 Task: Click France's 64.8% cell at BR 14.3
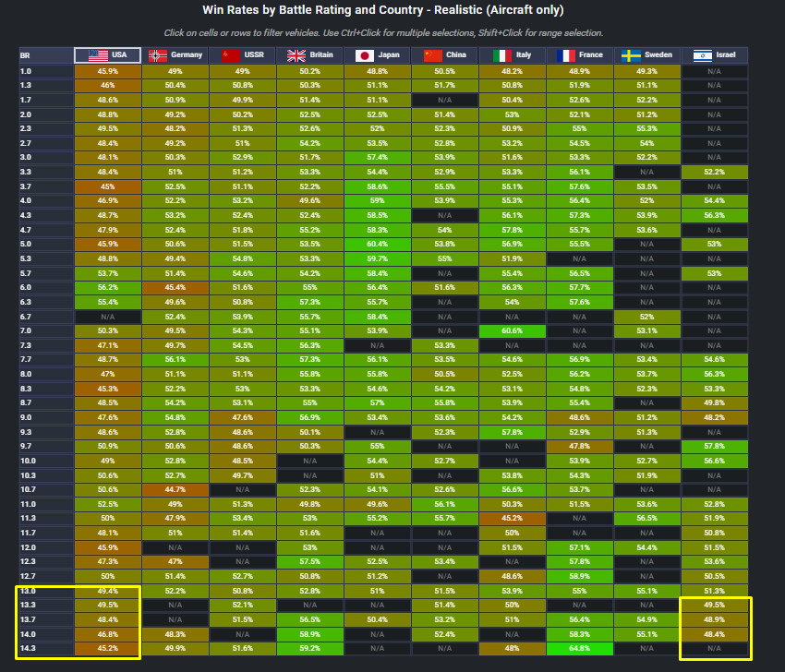click(x=579, y=649)
